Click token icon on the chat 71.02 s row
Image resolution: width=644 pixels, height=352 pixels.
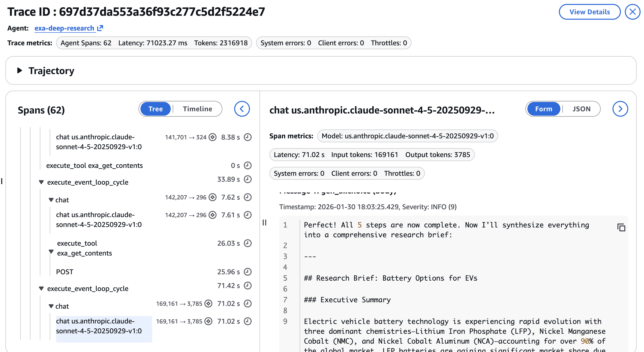pos(208,304)
